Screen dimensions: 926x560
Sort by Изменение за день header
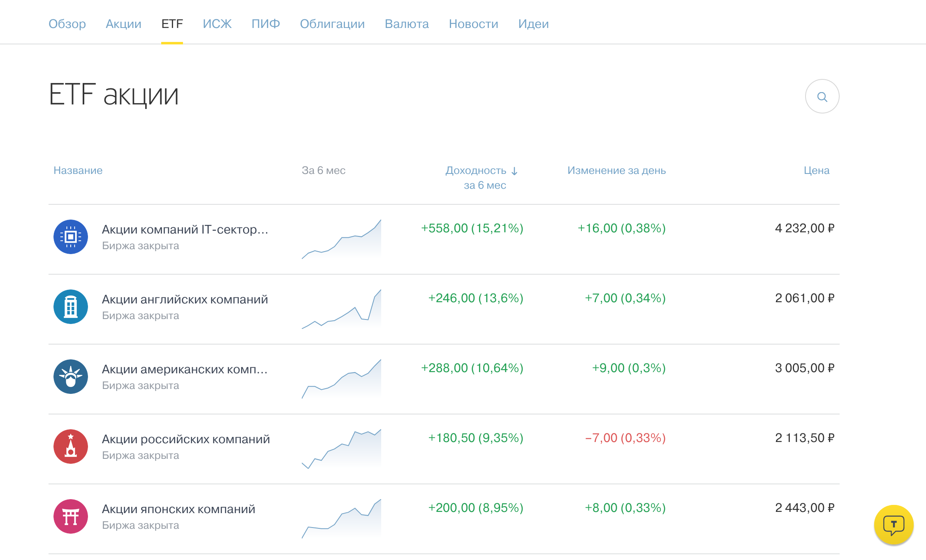[x=616, y=171]
